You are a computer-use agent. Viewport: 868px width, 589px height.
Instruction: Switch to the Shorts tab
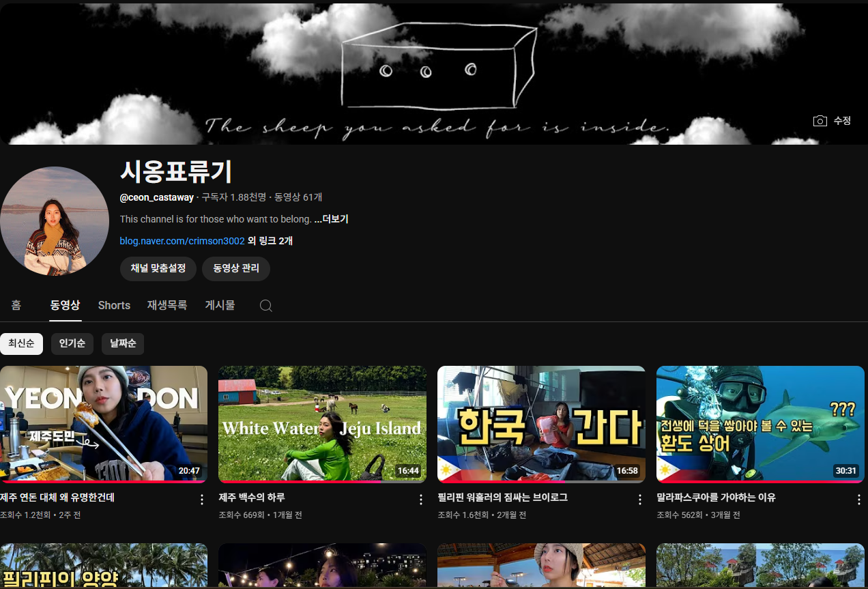114,305
